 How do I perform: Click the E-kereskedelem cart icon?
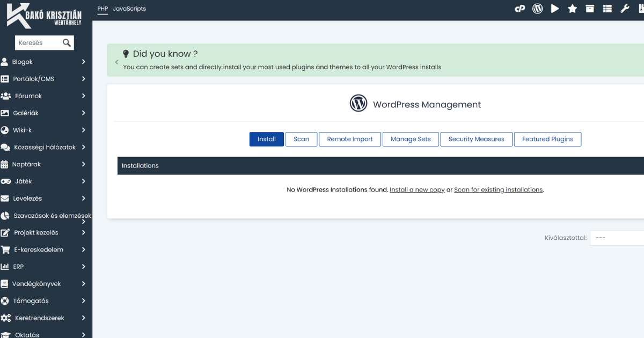(5, 249)
